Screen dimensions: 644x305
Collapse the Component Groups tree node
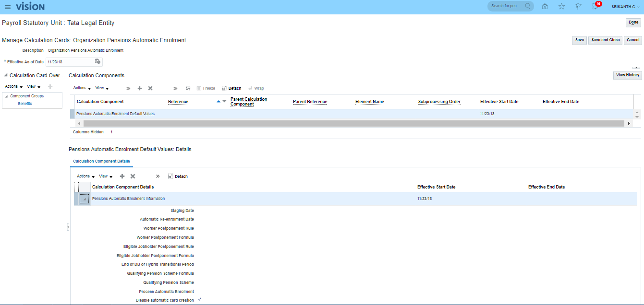click(x=7, y=96)
